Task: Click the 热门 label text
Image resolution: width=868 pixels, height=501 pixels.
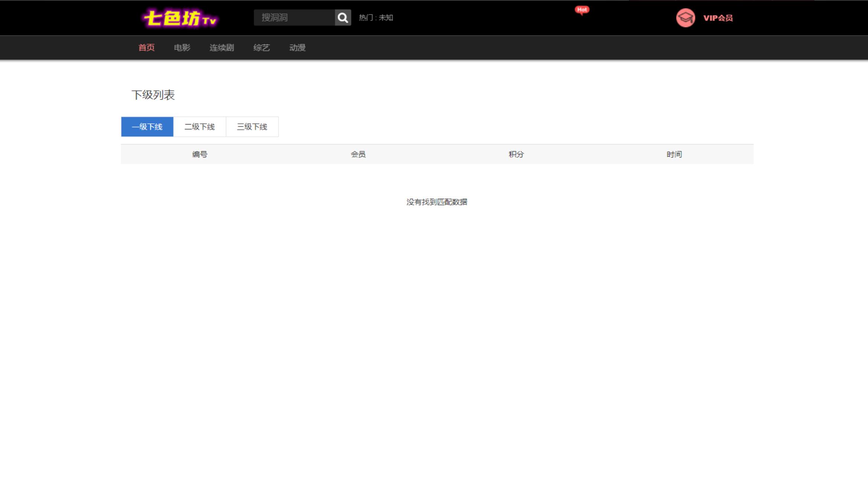Action: coord(366,17)
